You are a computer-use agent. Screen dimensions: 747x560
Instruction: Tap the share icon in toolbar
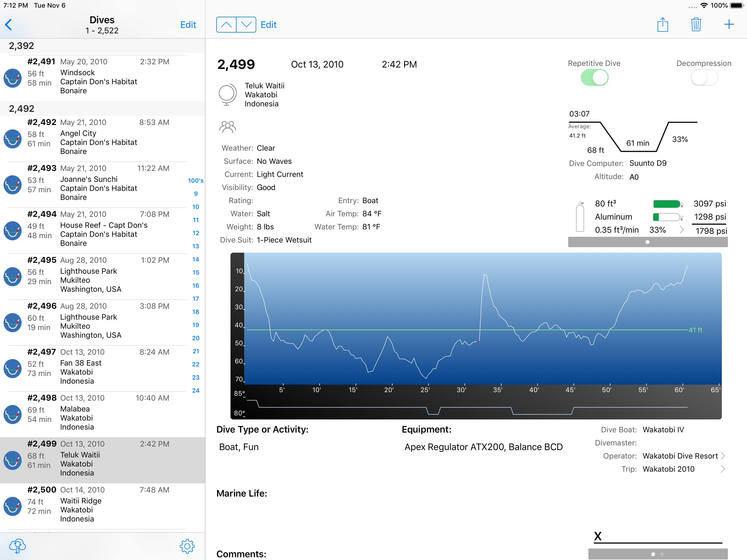(x=662, y=25)
